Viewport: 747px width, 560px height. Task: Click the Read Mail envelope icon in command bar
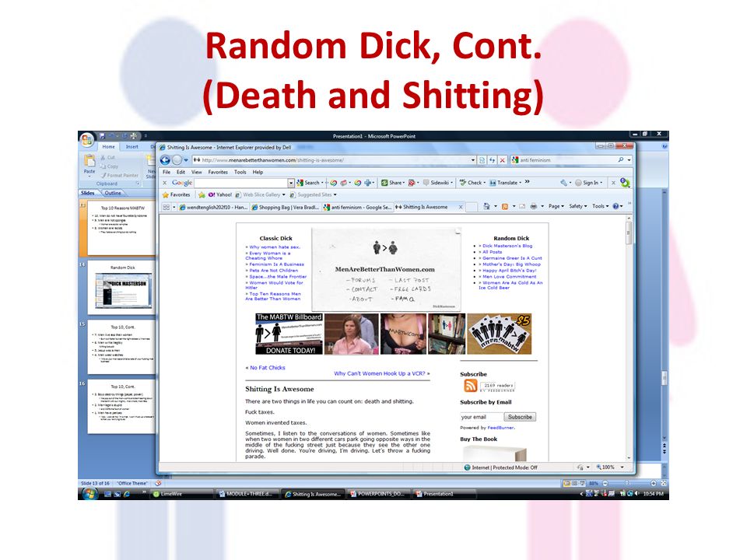(x=521, y=207)
